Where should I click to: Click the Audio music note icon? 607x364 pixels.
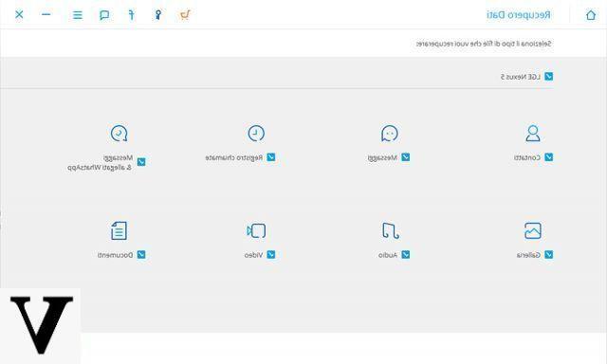click(390, 230)
